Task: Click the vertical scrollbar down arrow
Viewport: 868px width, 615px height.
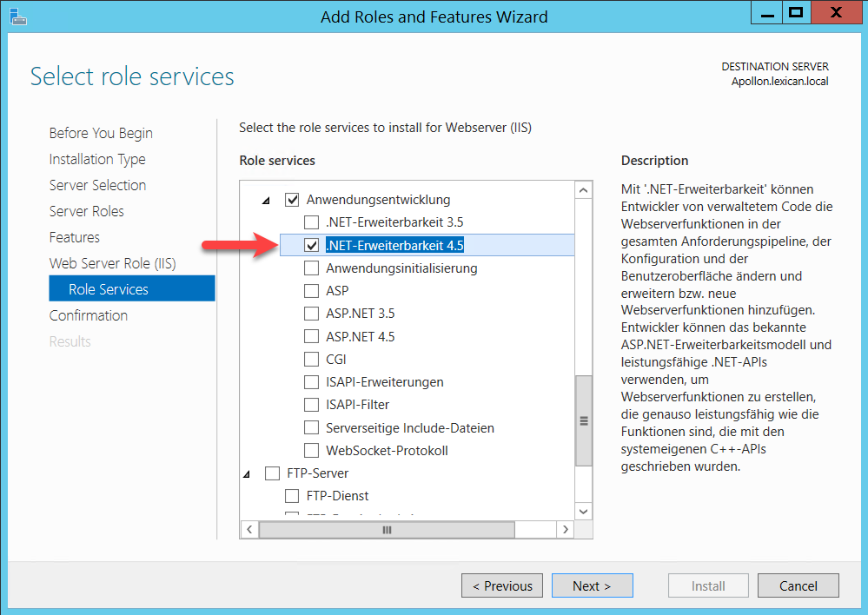Action: point(583,512)
